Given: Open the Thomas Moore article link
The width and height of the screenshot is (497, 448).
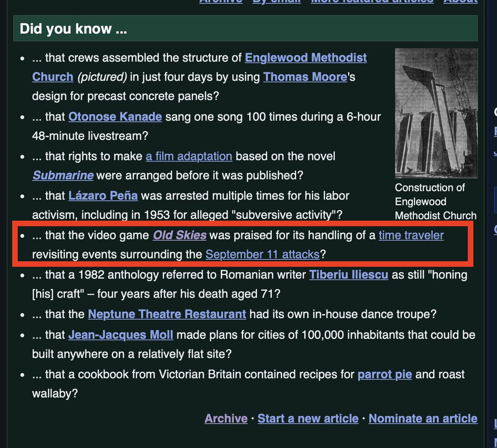Looking at the screenshot, I should click(x=305, y=77).
